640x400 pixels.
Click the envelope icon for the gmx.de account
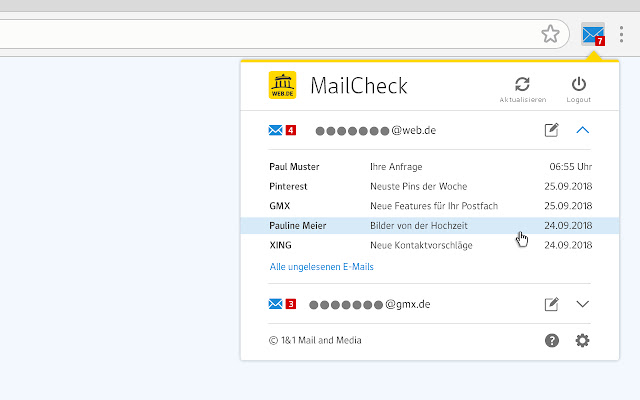(x=276, y=304)
